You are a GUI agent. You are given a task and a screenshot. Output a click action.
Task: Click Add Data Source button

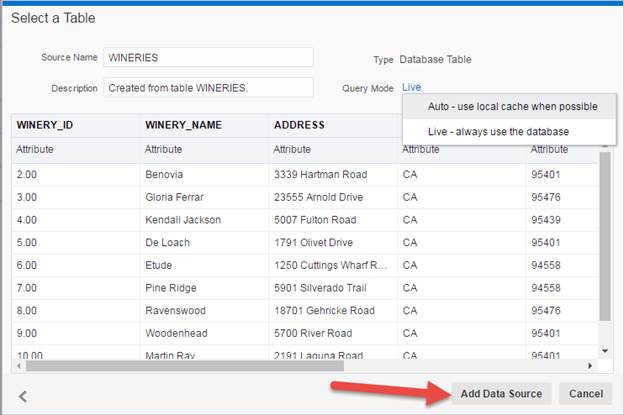tap(500, 394)
